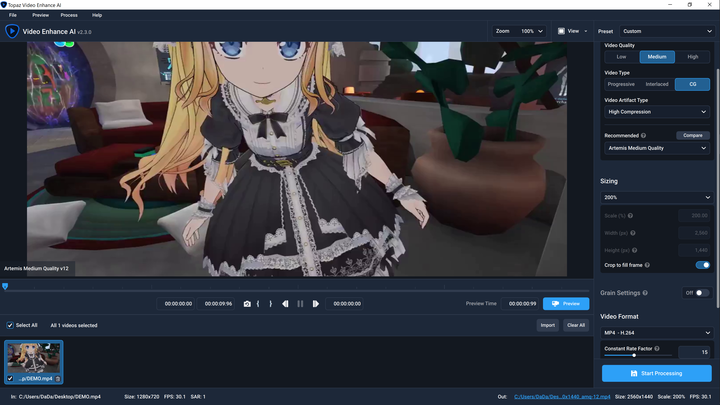The height and width of the screenshot is (405, 720).
Task: Click the monitor icon in Preview button
Action: pyautogui.click(x=555, y=304)
